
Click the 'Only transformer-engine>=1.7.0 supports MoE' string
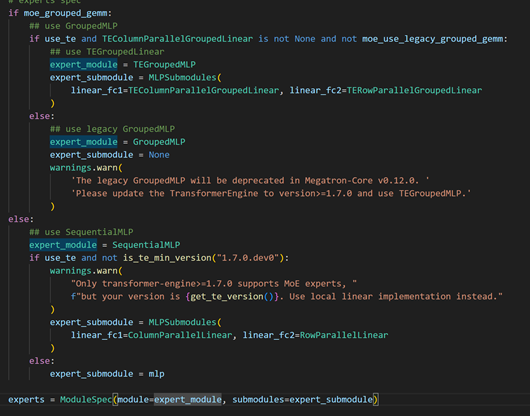(214, 284)
